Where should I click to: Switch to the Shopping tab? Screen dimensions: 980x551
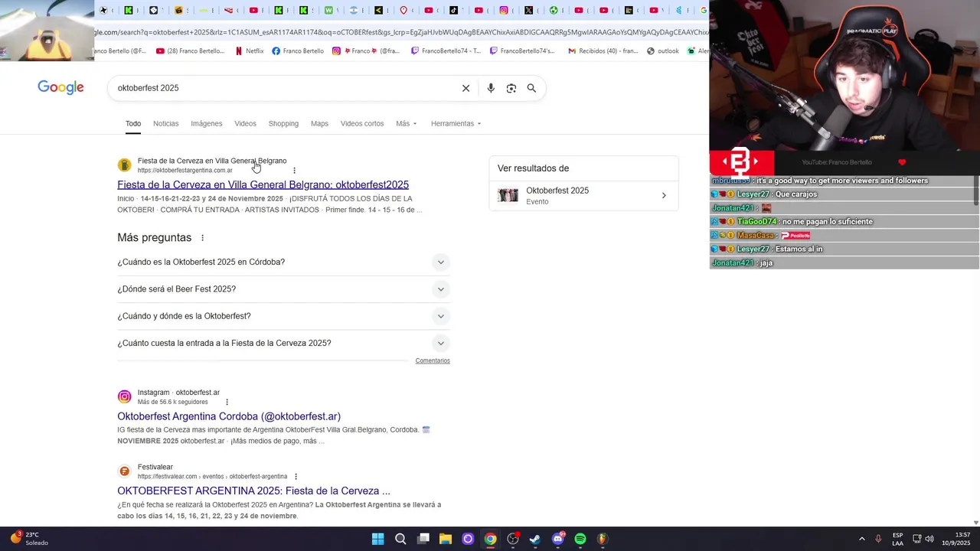coord(283,123)
